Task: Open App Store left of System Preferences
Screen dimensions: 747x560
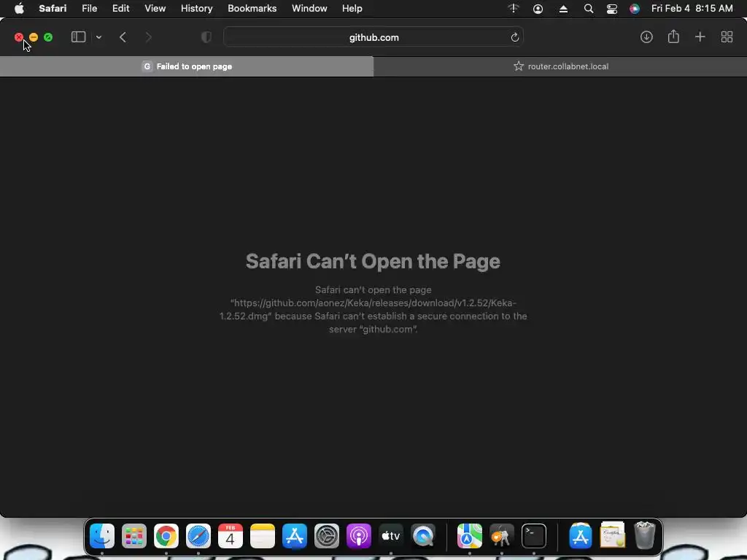Action: (x=295, y=536)
